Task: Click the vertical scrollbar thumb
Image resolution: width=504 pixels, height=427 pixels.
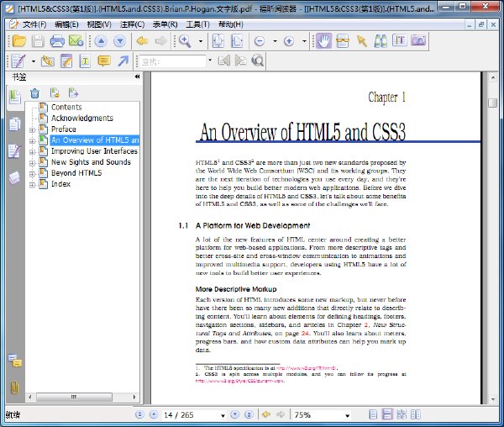Action: (x=492, y=103)
